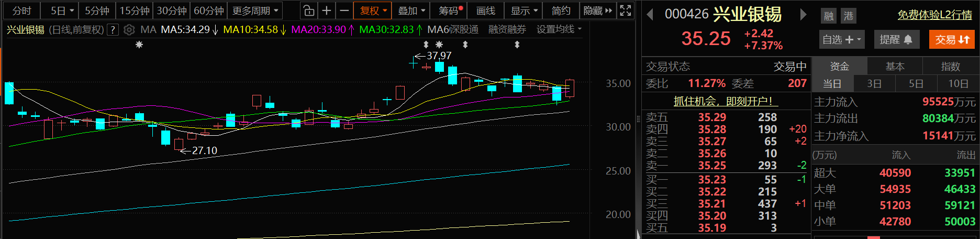Open the 复权 adjustment dropdown
This screenshot has height=239, width=980.
click(373, 10)
